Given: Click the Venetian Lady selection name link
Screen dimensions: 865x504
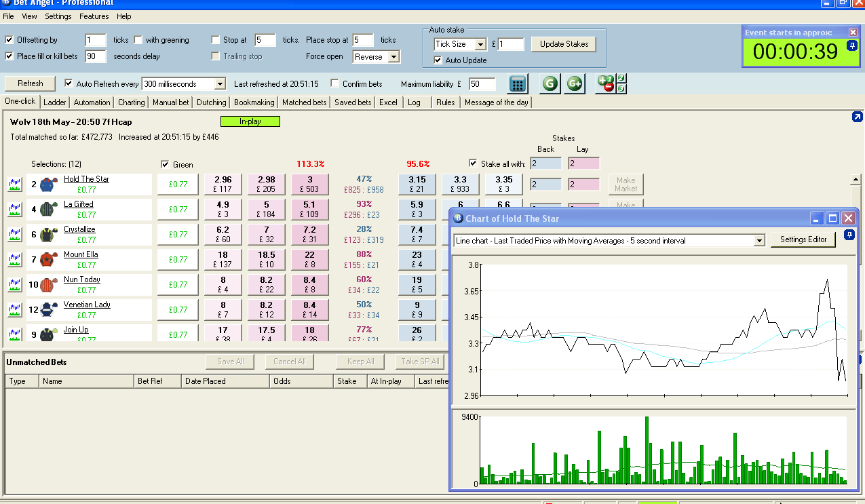Looking at the screenshot, I should 87,305.
